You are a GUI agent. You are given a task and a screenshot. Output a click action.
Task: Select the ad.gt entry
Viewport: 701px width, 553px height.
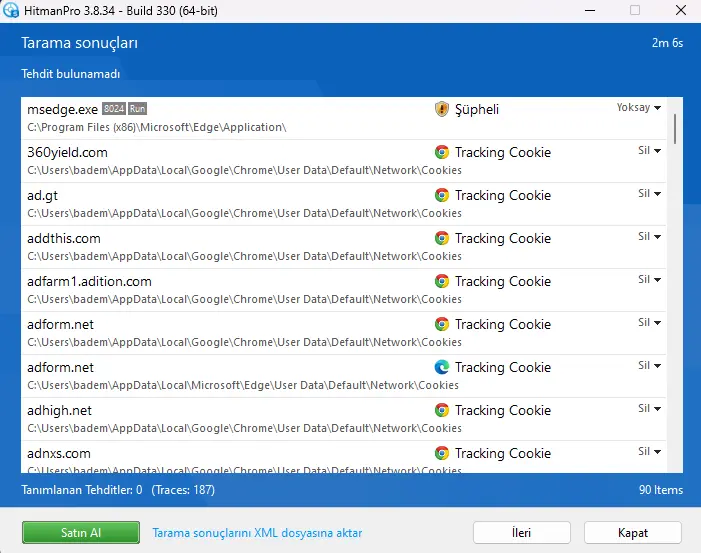pos(343,204)
